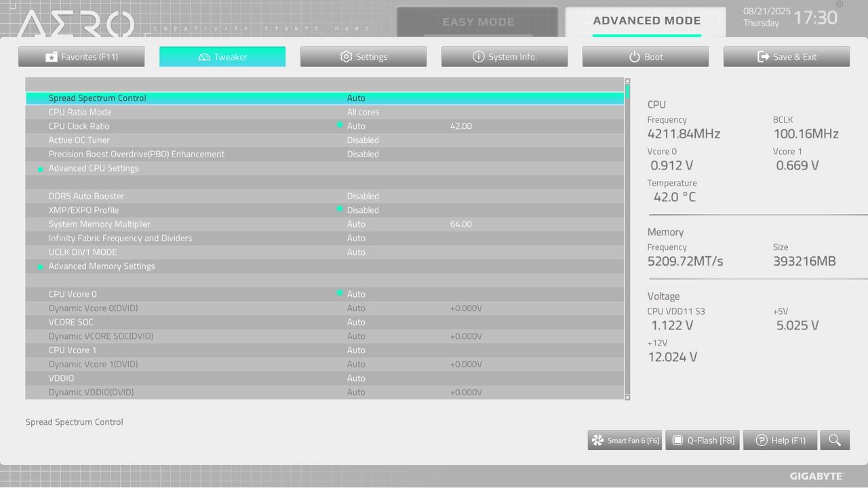The image size is (868, 488).
Task: Select the Advanced Mode tab
Action: click(646, 21)
